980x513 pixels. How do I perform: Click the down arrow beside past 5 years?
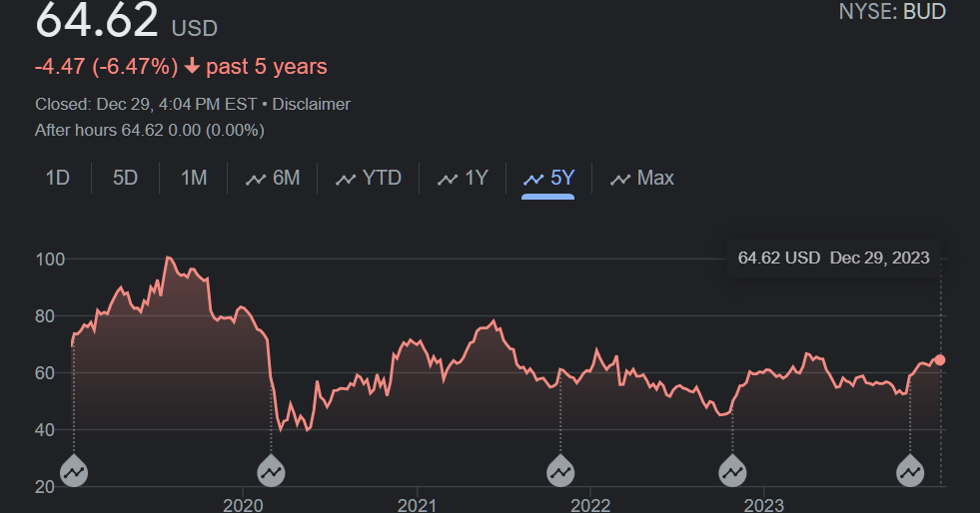192,66
